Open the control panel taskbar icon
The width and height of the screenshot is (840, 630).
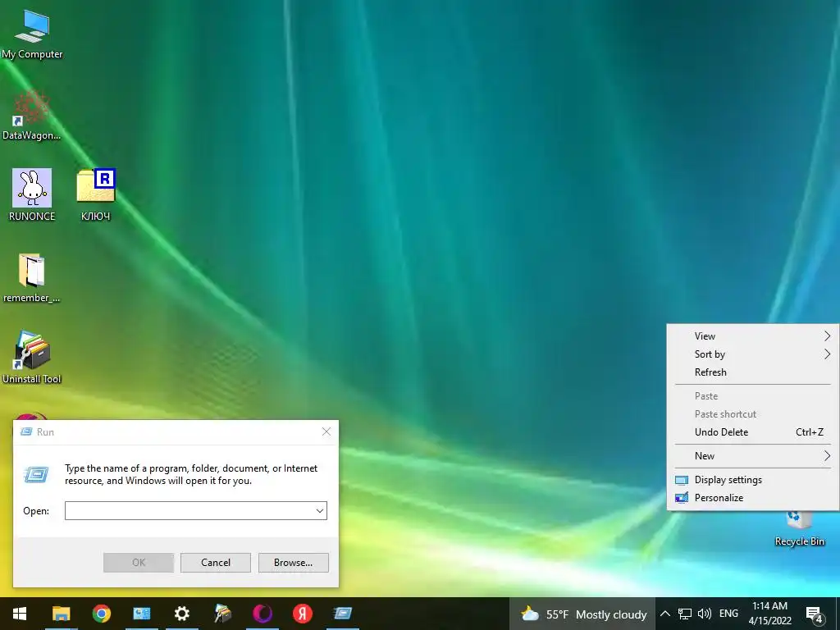(141, 614)
